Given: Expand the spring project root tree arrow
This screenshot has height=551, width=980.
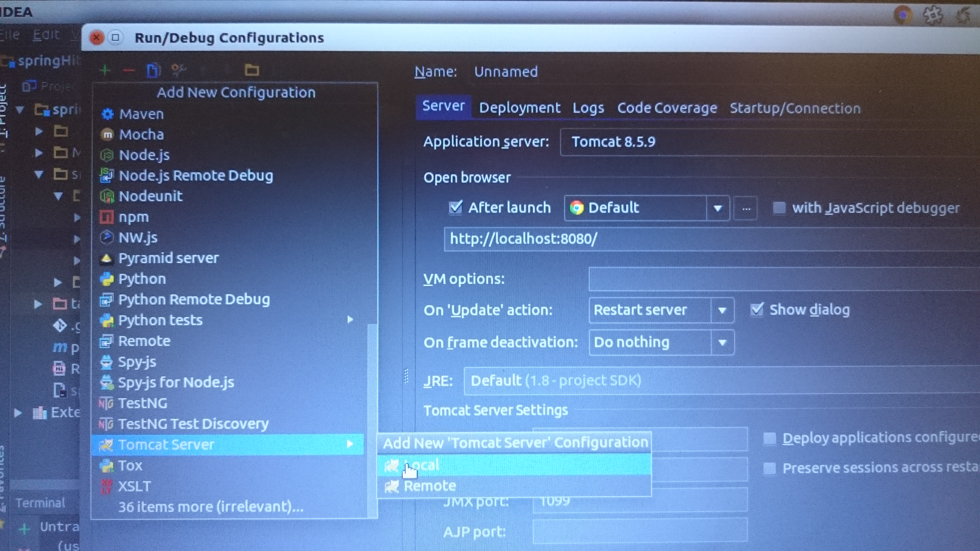Looking at the screenshot, I should (20, 110).
